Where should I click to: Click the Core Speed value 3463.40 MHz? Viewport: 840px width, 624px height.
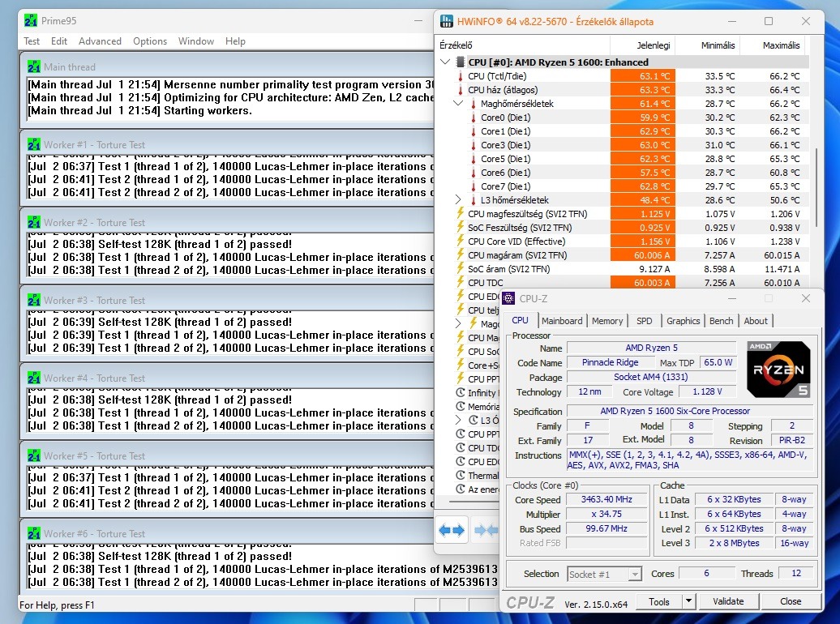click(606, 499)
